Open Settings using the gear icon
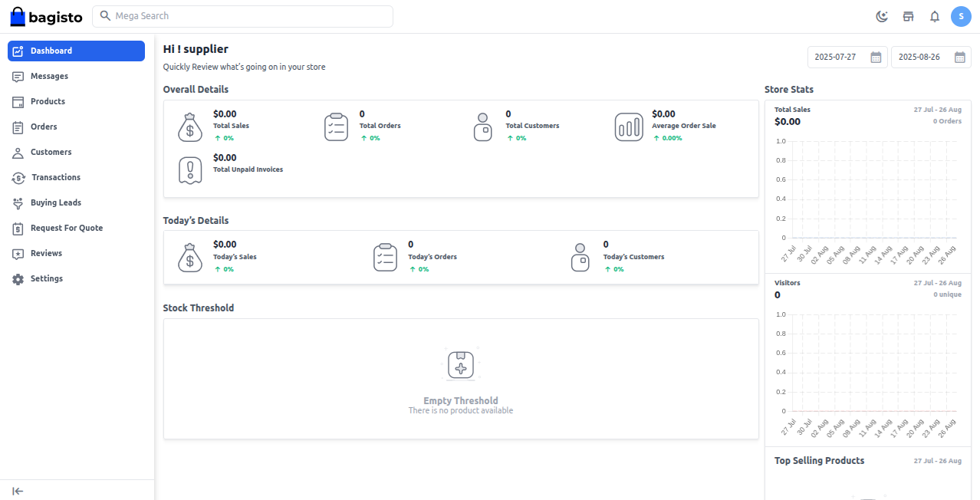980x500 pixels. pyautogui.click(x=17, y=278)
